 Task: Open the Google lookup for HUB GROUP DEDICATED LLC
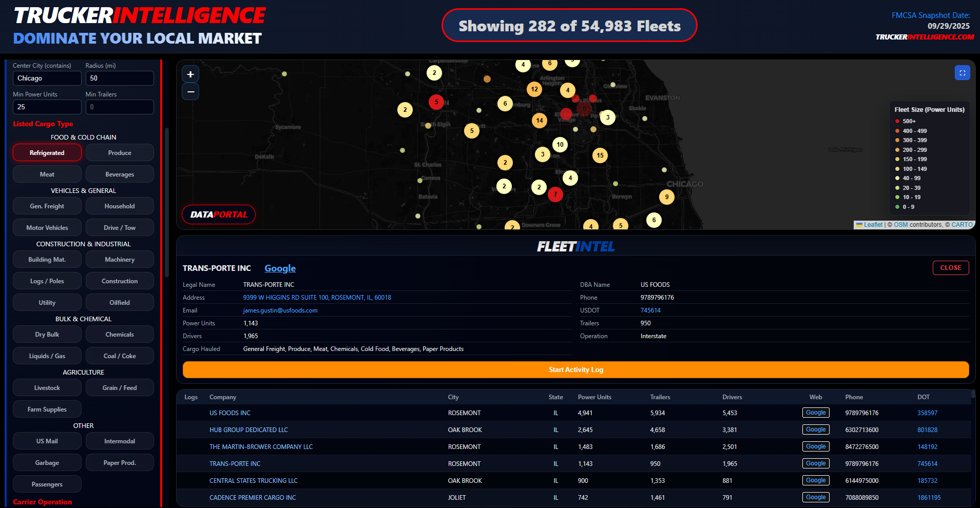click(815, 429)
